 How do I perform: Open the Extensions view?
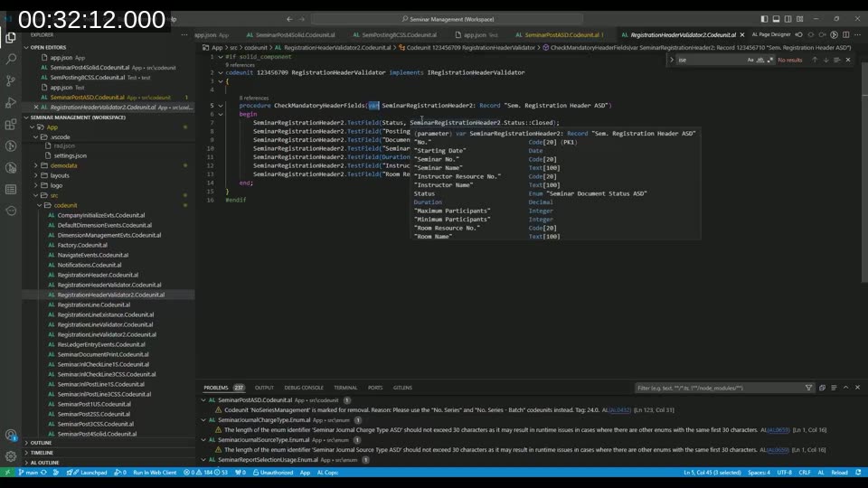(x=11, y=125)
